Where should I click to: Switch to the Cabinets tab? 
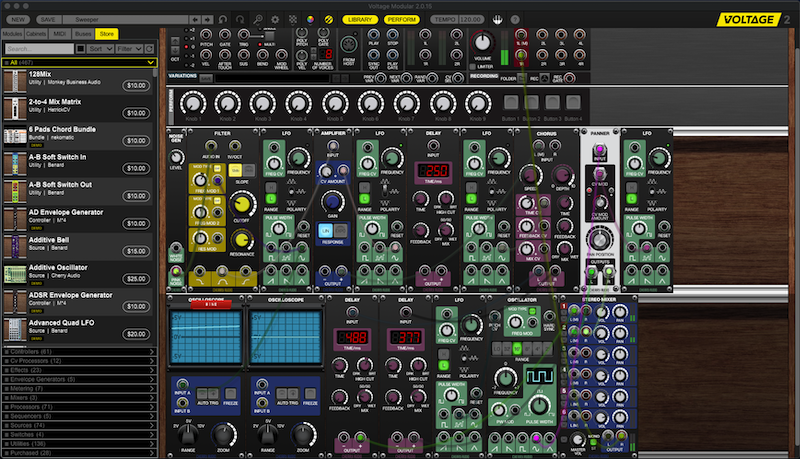point(36,34)
